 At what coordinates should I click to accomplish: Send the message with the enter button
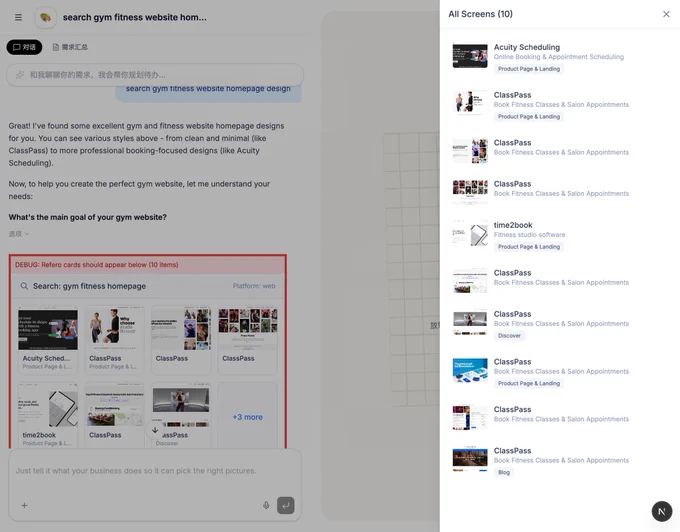point(286,505)
